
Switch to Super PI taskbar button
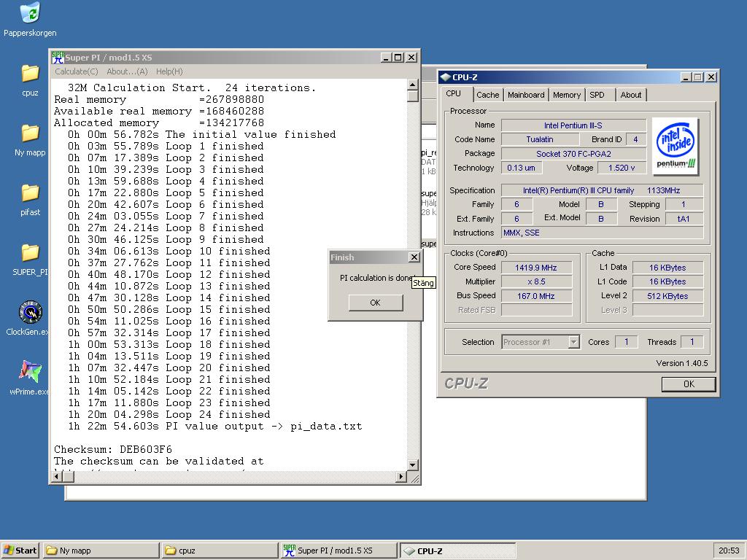click(x=338, y=551)
